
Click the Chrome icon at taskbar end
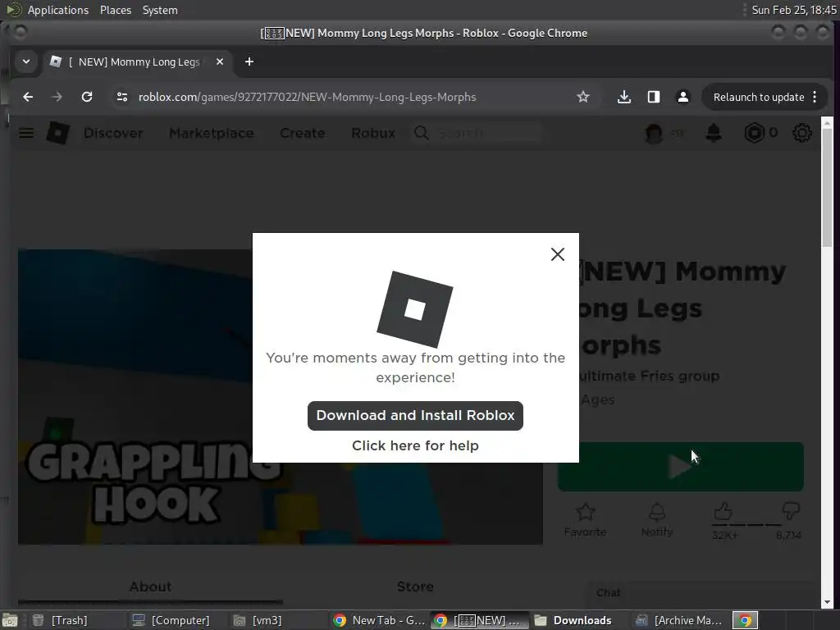click(x=745, y=620)
